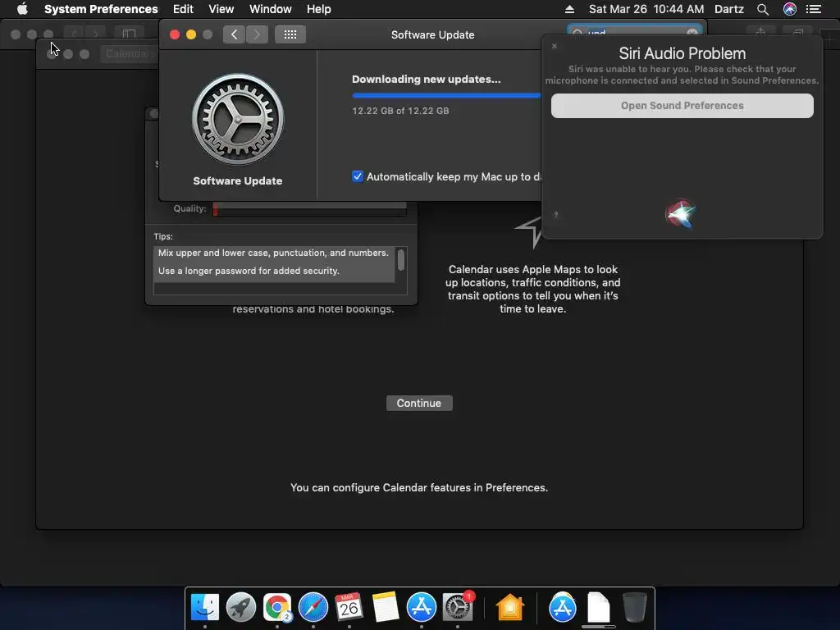Show all preferences with the grid button
This screenshot has width=840, height=630.
(290, 34)
